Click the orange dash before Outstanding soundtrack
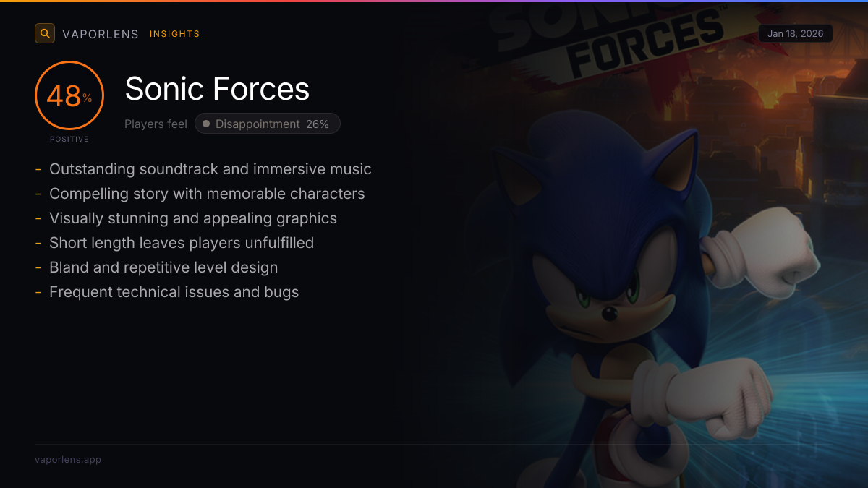The height and width of the screenshot is (488, 868). point(38,169)
